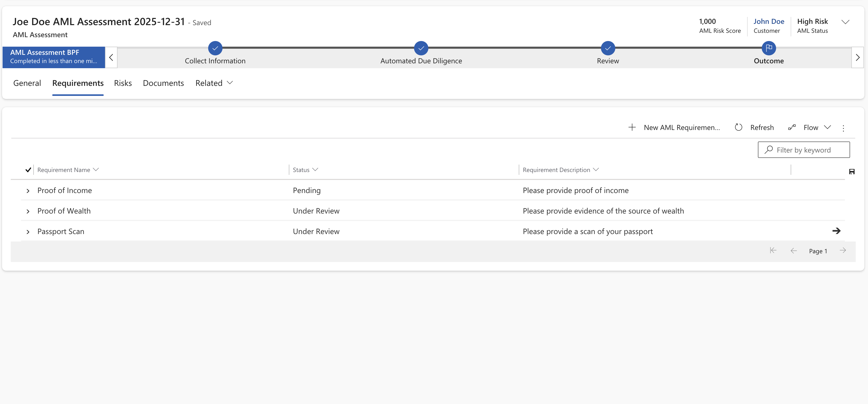
Task: Expand the Proof of Wealth row
Action: (x=28, y=211)
